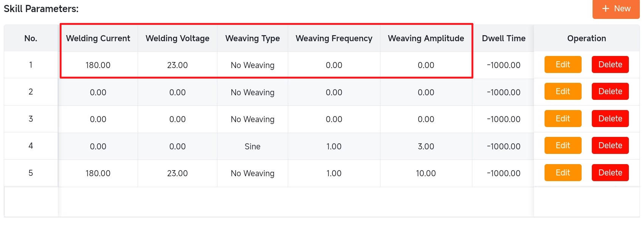
Task: Edit skill parameter row 3
Action: (x=563, y=119)
